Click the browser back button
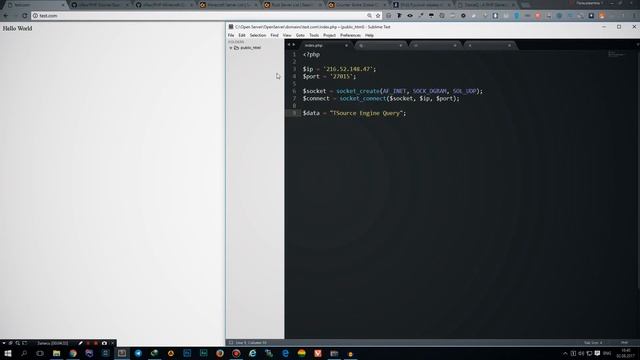 pyautogui.click(x=6, y=16)
